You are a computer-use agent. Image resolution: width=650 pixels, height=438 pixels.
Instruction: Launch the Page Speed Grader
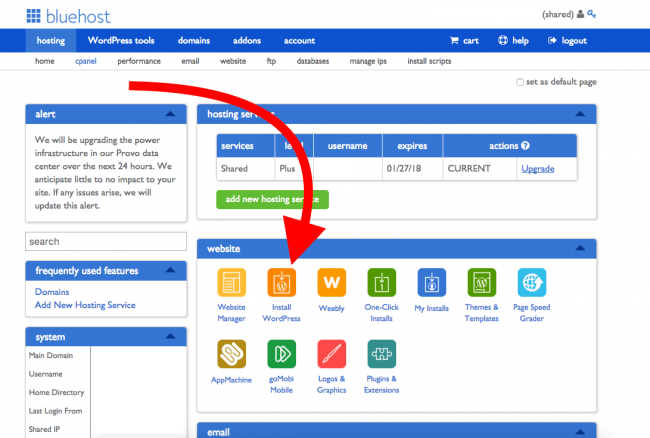532,283
